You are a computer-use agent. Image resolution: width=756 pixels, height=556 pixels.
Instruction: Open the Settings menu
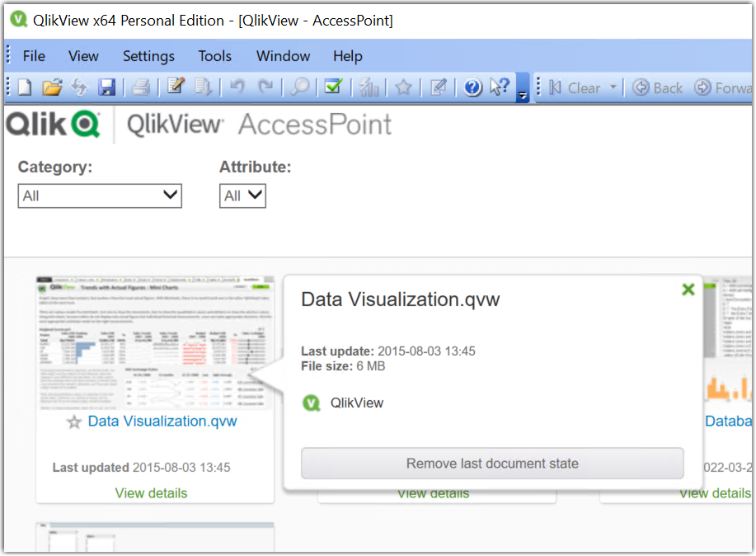click(x=148, y=56)
